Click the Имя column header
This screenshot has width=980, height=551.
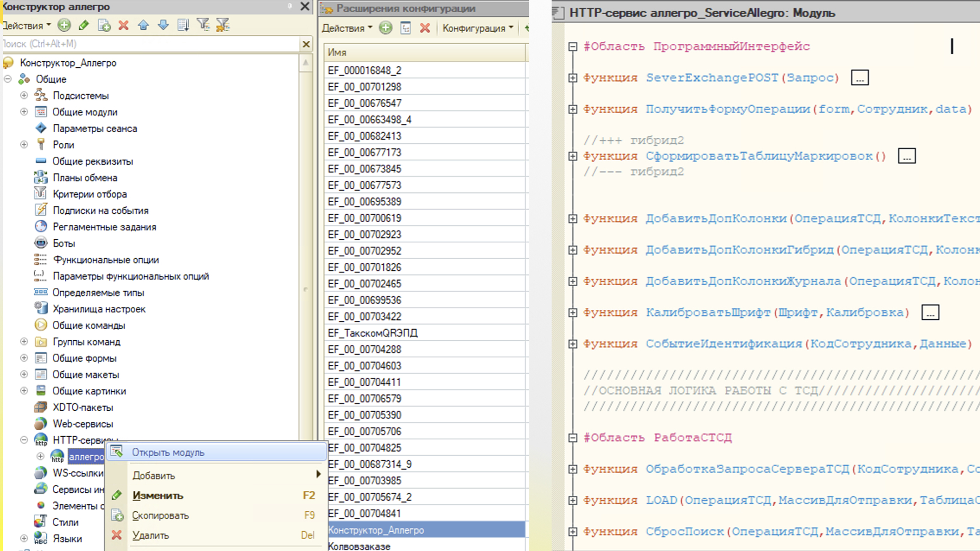425,52
